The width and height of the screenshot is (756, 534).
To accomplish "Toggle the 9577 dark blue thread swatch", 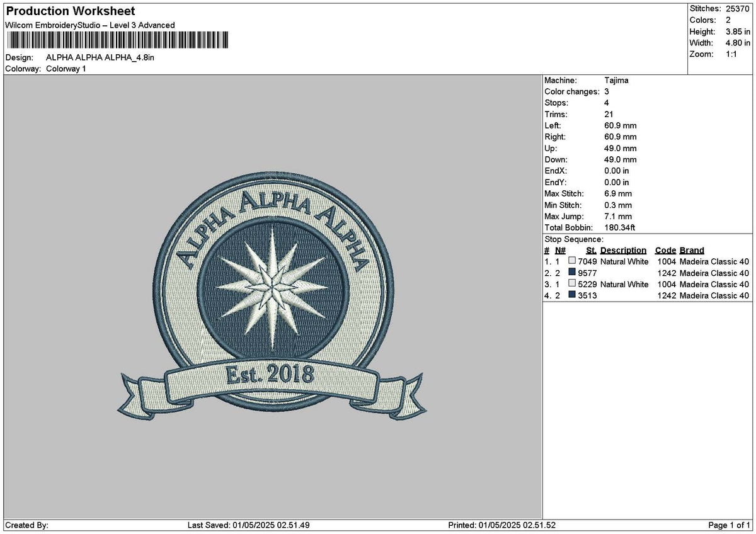I will (x=572, y=273).
